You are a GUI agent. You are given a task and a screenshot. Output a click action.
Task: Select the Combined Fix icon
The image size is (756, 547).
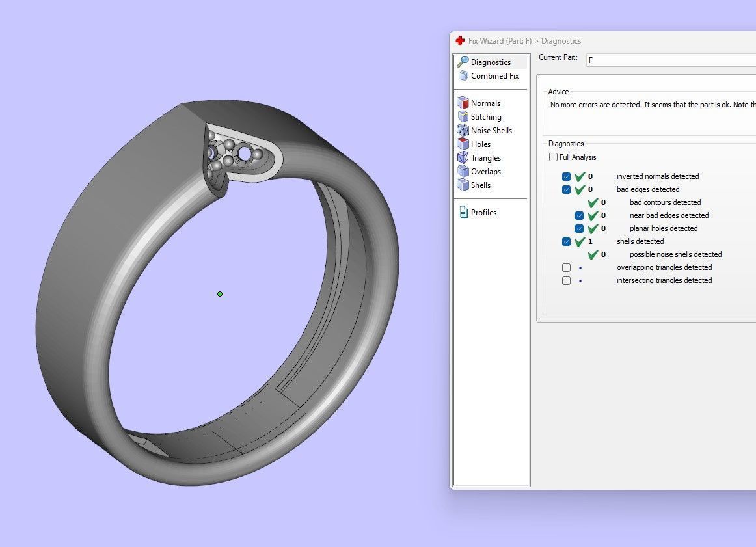pos(463,75)
